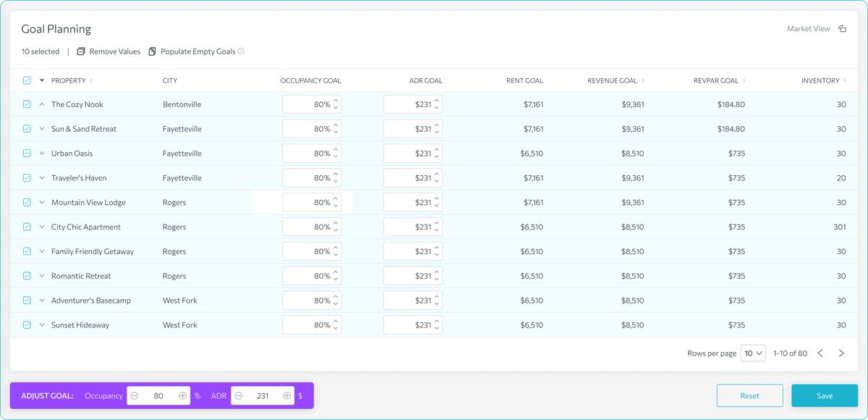Viewport: 868px width, 420px height.
Task: Edit Mountain View Lodge occupancy goal field
Action: coord(312,203)
